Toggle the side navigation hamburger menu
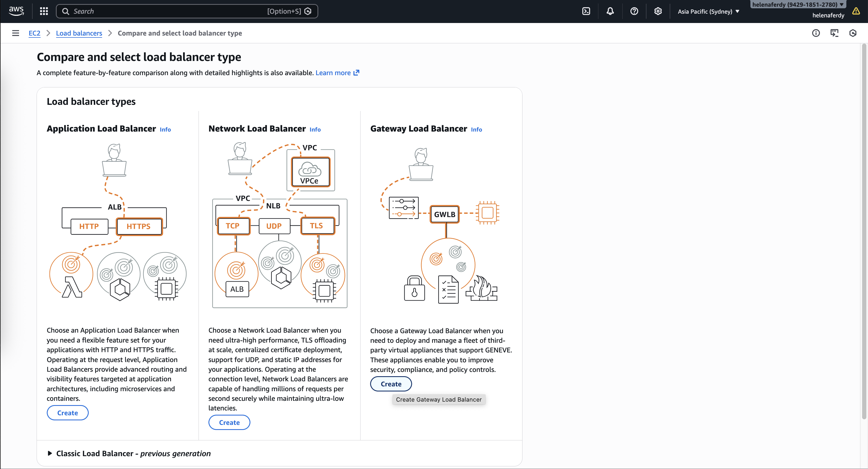Screen dimensions: 868x469 tap(15, 33)
